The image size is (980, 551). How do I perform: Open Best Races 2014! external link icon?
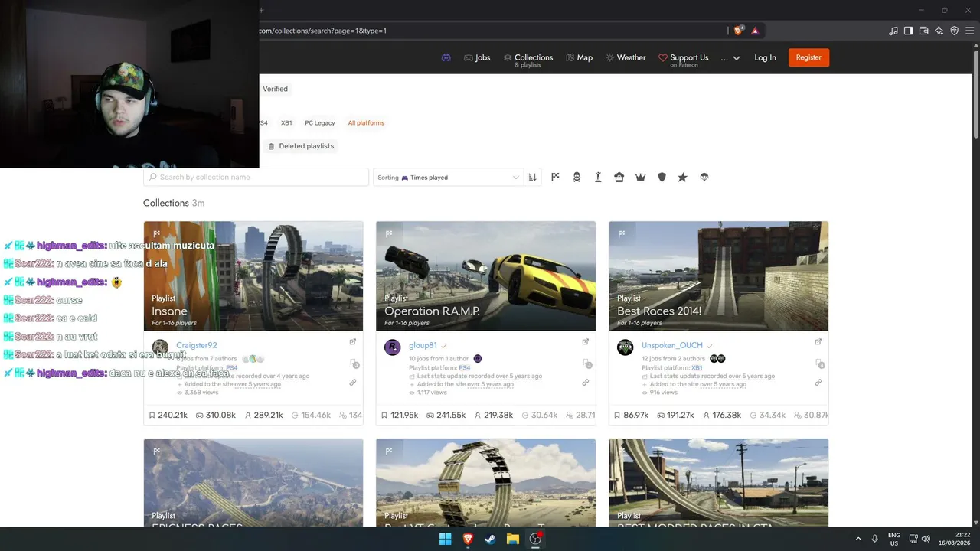(x=818, y=342)
